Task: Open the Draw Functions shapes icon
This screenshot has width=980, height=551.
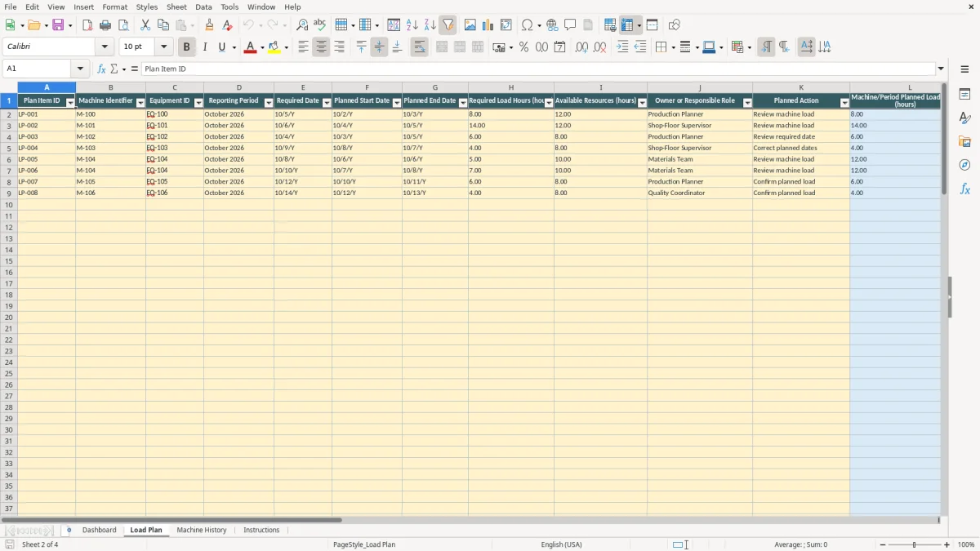Action: tap(675, 24)
